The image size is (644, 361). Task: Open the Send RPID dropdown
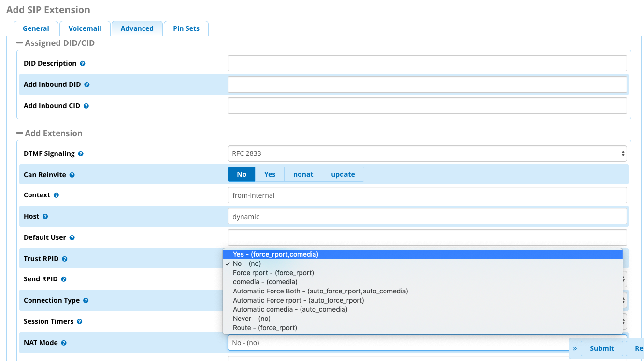623,278
